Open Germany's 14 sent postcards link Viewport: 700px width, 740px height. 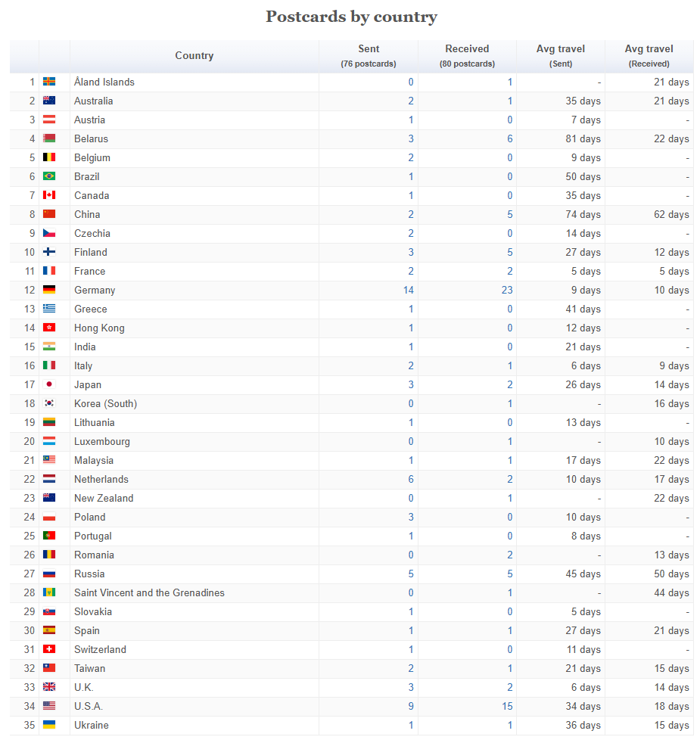click(409, 290)
